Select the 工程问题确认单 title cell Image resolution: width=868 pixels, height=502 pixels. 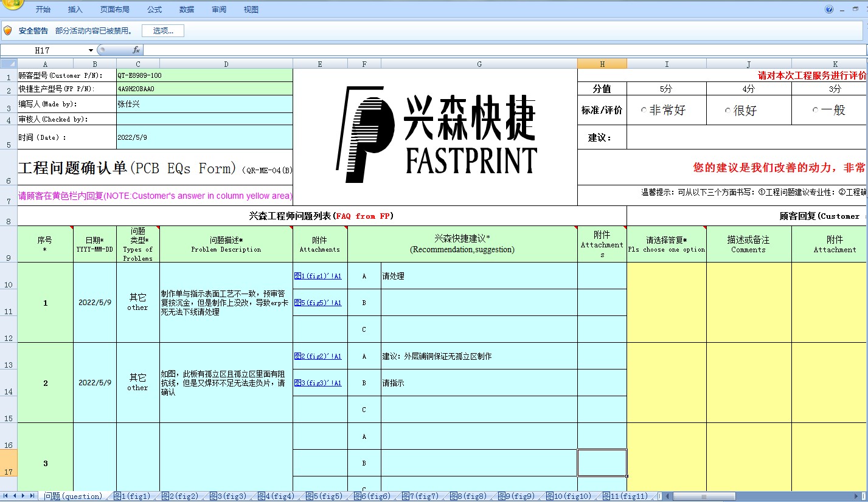point(155,167)
